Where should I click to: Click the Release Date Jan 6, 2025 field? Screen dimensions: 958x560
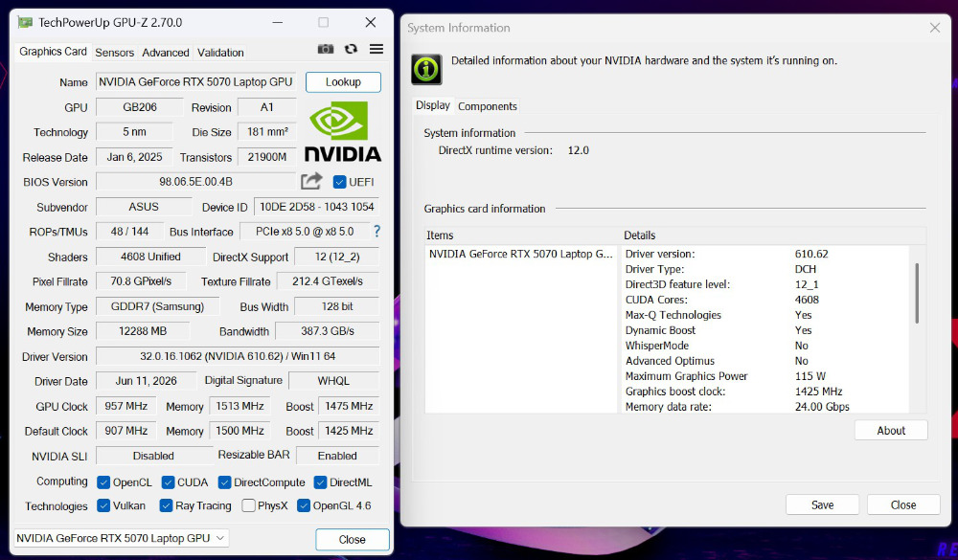tap(134, 157)
